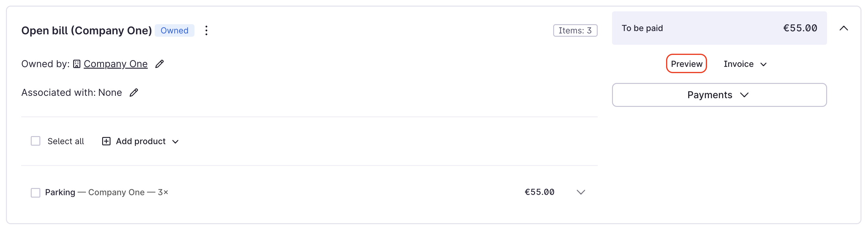This screenshot has height=231, width=868.
Task: Click the Items: 3 badge
Action: pyautogui.click(x=575, y=31)
